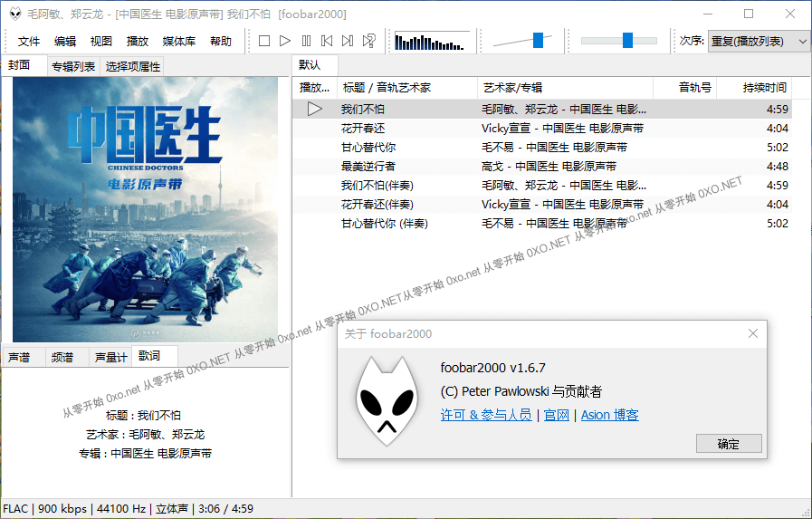Click the foobar2000 title bar app icon
This screenshot has height=519, width=812.
pos(15,14)
